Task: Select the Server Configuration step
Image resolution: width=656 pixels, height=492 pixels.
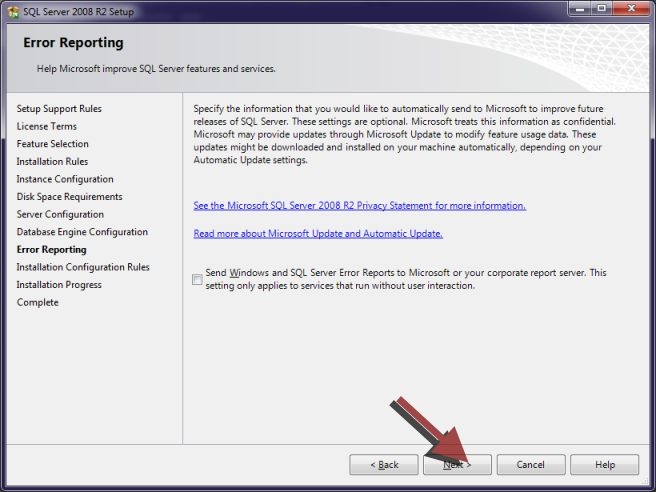Action: 60,214
